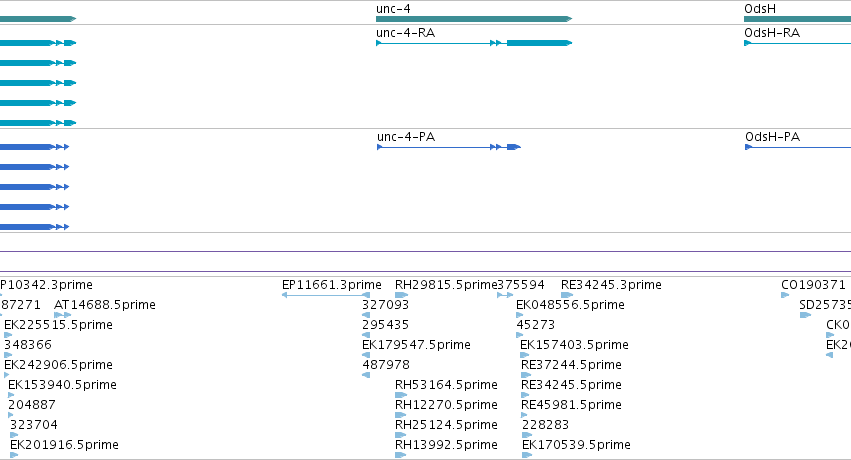The image size is (851, 460).
Task: Select the unc-4 gene bar
Action: coord(474,19)
